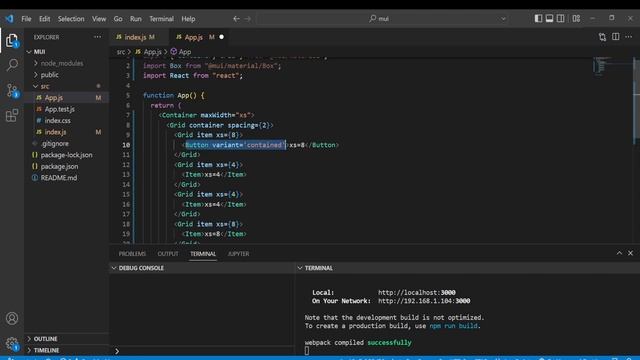This screenshot has width=640, height=360.
Task: Switch to the index.js editor tab
Action: pos(139,37)
